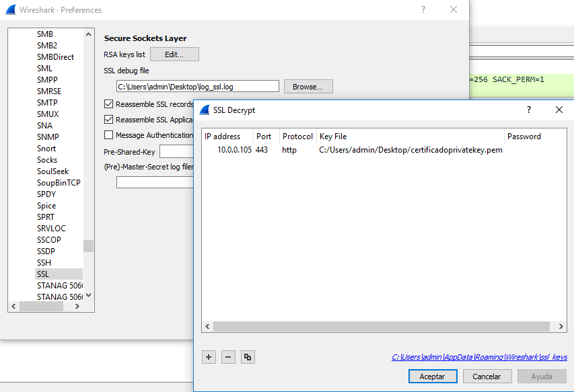Toggle Reassemble SSL records checkbox
This screenshot has width=574, height=392.
pos(109,104)
